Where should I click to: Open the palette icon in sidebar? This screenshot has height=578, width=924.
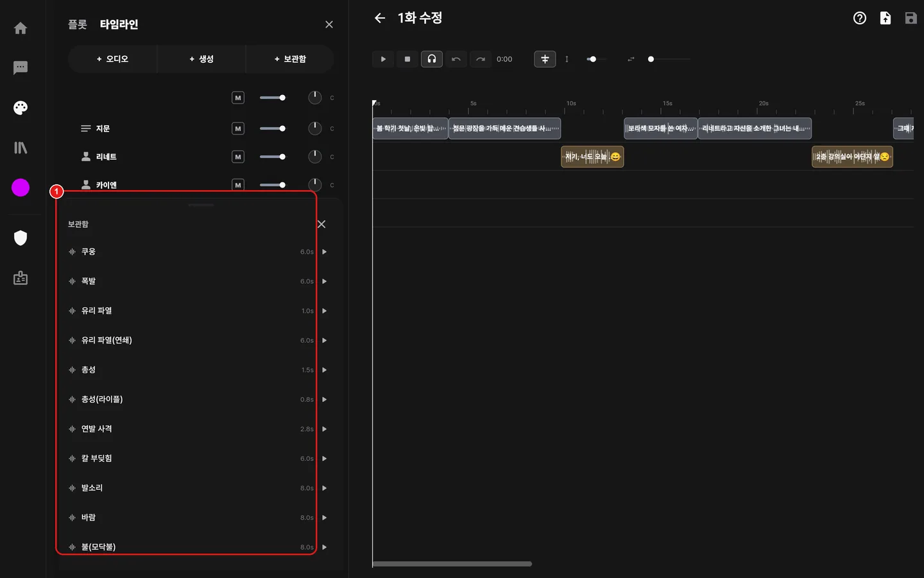(x=21, y=108)
